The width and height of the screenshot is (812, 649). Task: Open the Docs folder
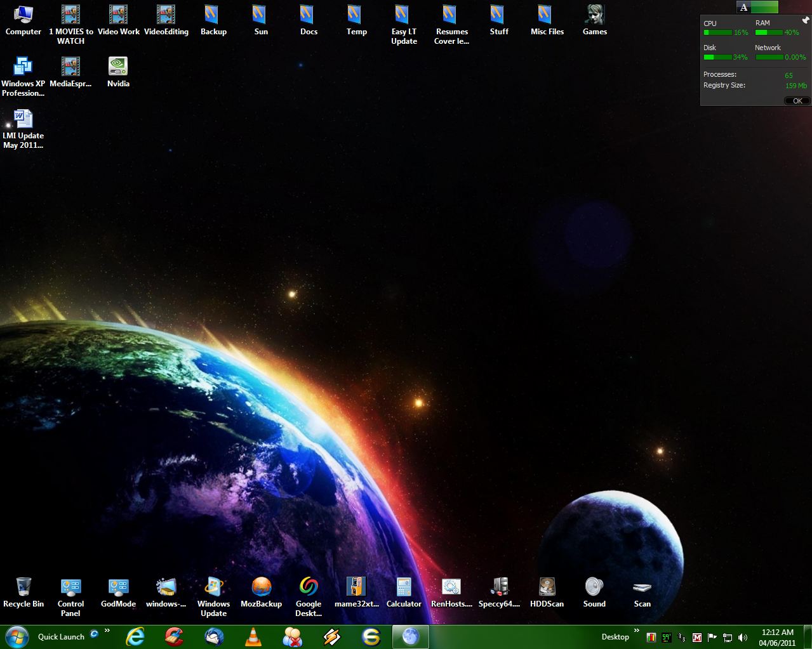pos(309,20)
